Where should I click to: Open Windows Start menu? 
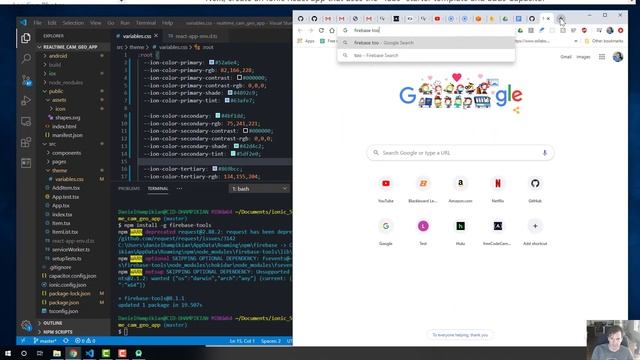7,353
